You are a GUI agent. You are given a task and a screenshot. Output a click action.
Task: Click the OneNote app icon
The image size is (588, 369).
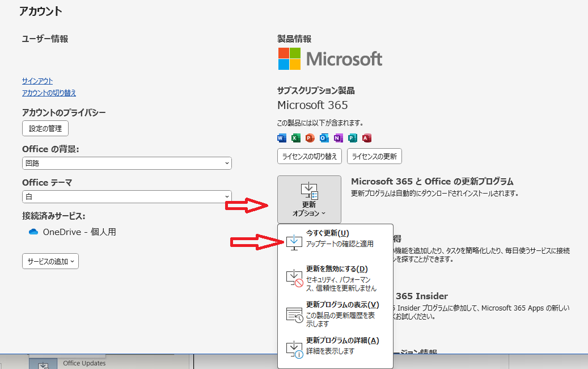tap(339, 138)
